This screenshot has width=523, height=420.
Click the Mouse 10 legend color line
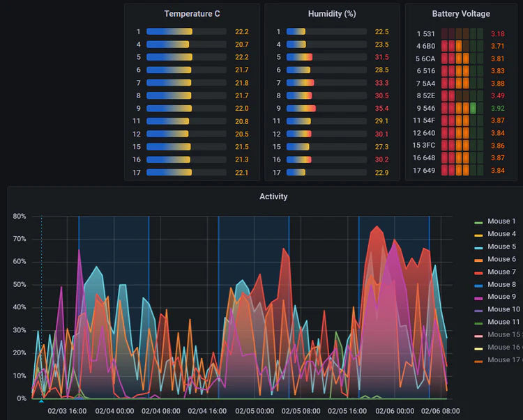click(x=478, y=310)
